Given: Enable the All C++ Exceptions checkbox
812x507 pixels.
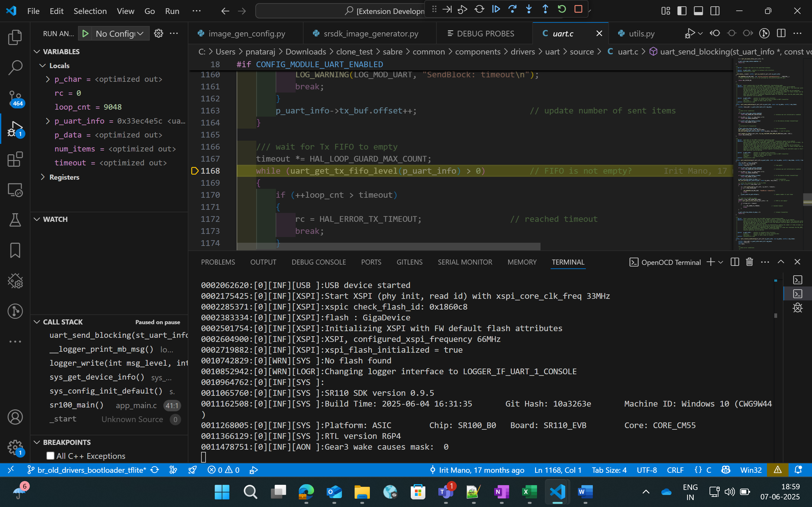Looking at the screenshot, I should (50, 456).
